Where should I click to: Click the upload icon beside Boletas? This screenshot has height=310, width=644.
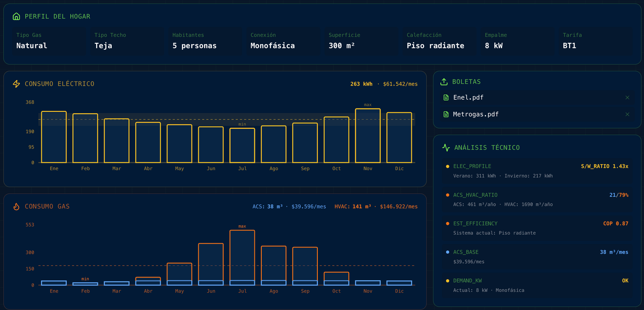(x=444, y=82)
